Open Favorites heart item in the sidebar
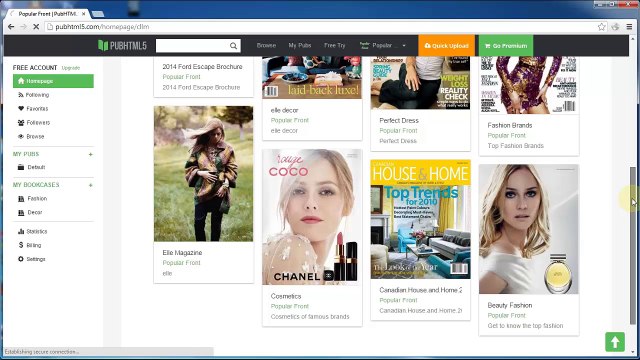 coord(33,109)
